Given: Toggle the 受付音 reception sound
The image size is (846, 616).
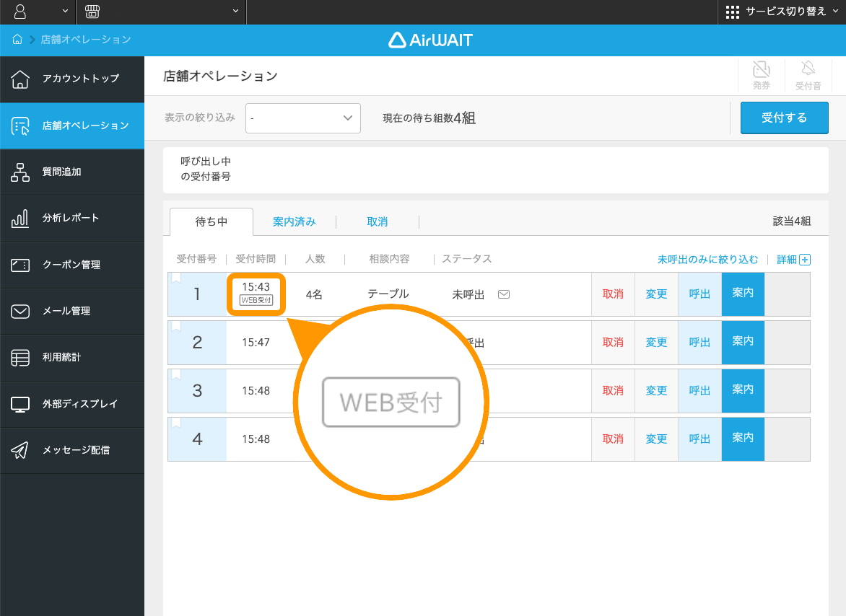Looking at the screenshot, I should (808, 75).
